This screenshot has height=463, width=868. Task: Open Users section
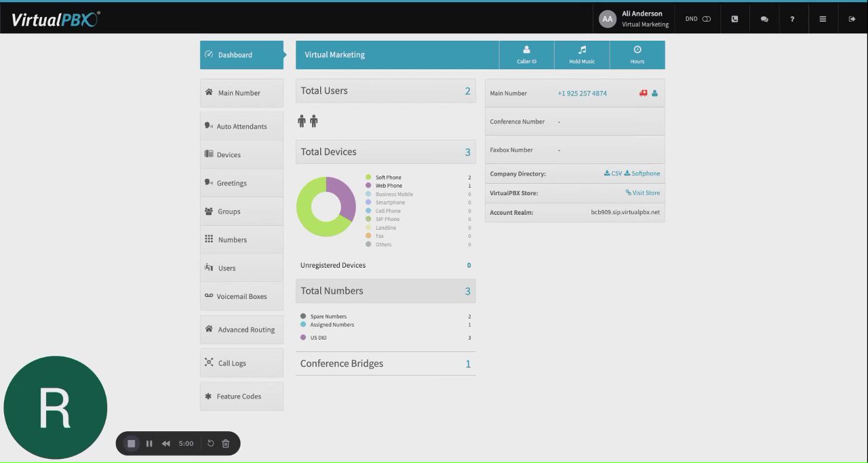pos(241,268)
